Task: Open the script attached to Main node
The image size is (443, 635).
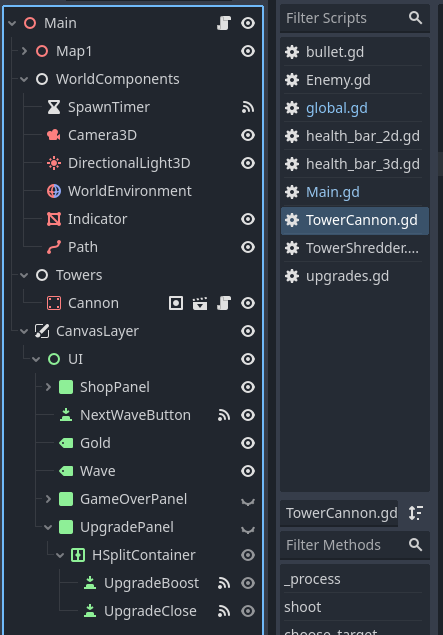Action: point(224,23)
